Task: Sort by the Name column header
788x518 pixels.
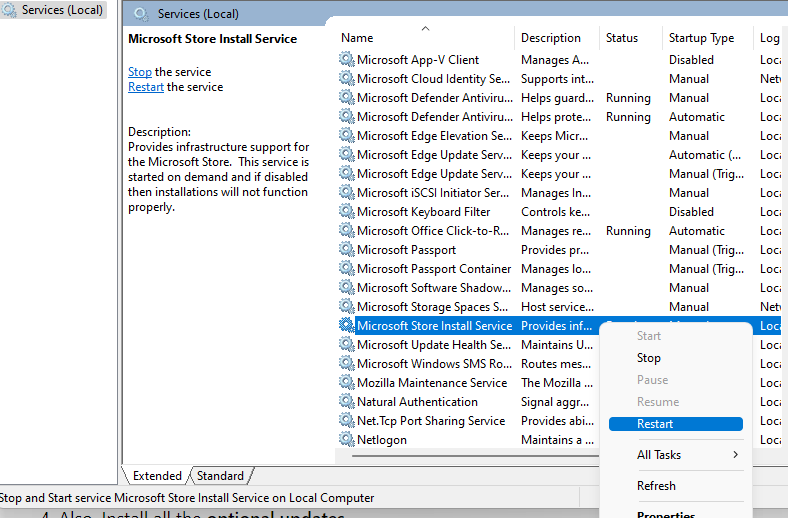Action: click(357, 38)
